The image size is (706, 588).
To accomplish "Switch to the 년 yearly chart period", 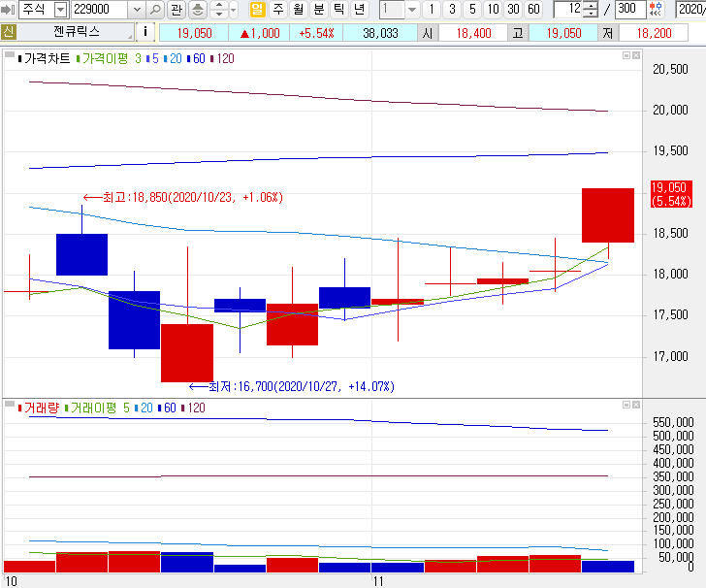I will (x=359, y=9).
